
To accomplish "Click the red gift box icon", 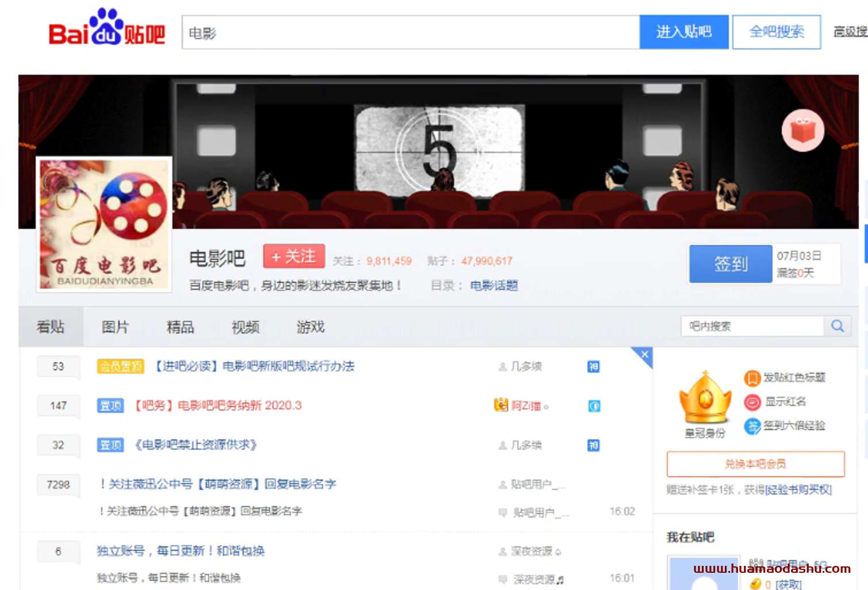I will 802,131.
